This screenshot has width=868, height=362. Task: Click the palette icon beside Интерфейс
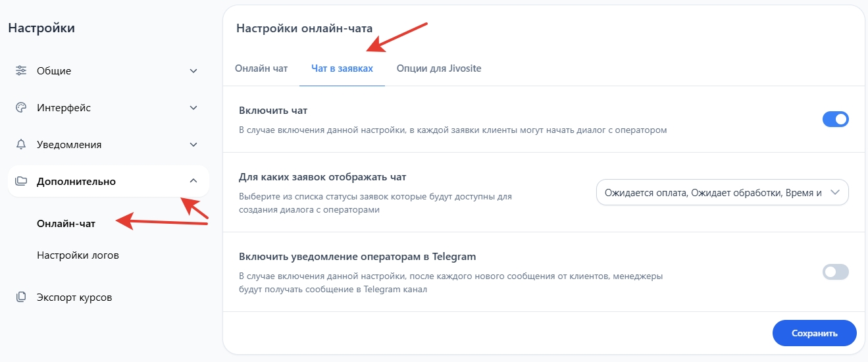21,107
